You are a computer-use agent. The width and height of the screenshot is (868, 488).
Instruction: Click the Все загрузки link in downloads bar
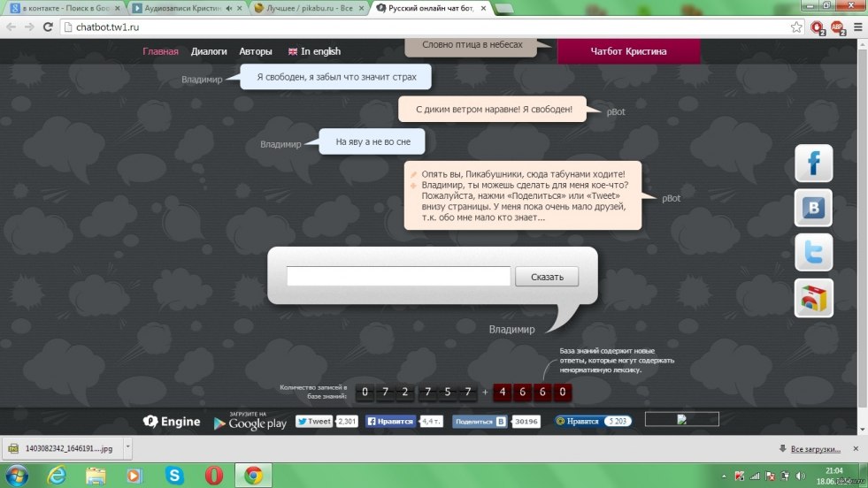pos(820,449)
